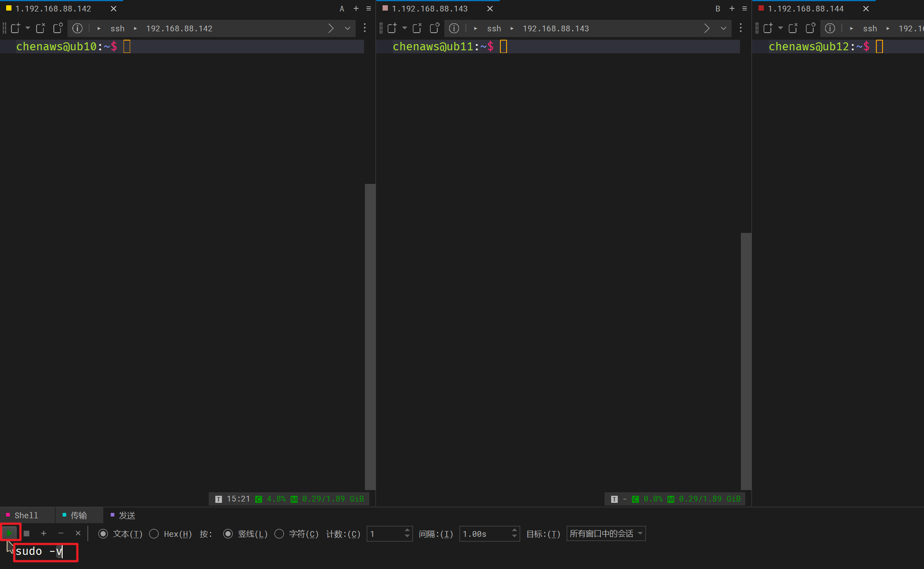
Task: Click the plus icon in send toolbar
Action: 44,534
